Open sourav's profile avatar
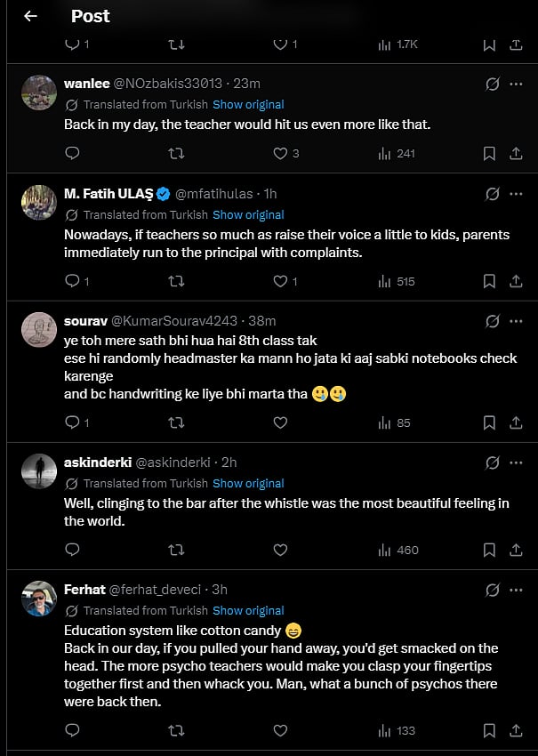This screenshot has height=756, width=538. tap(39, 330)
